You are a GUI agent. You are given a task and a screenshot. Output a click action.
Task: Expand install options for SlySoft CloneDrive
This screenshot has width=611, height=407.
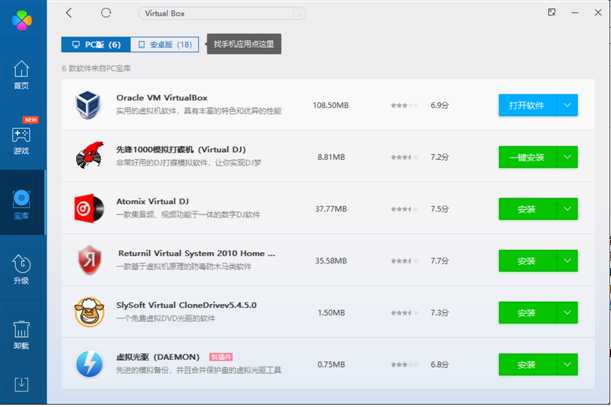click(567, 313)
